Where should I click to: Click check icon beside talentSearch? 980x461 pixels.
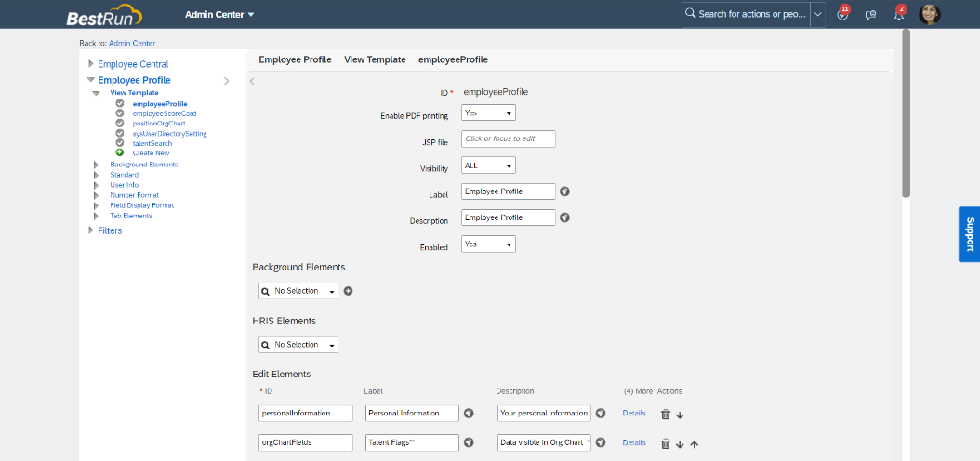click(119, 143)
